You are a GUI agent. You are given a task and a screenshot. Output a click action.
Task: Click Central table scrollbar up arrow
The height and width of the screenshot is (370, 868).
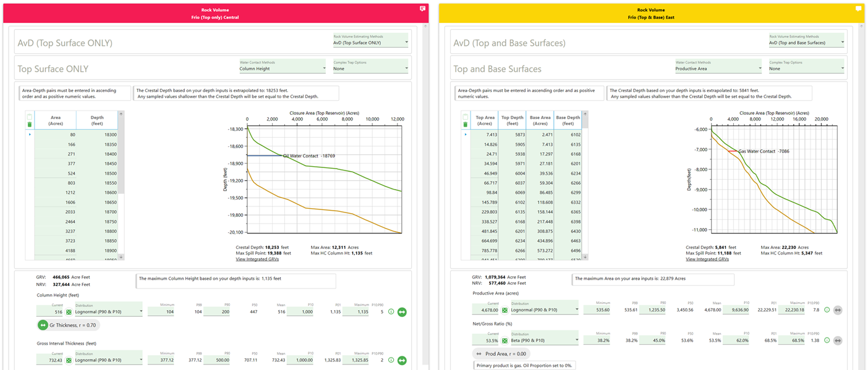pyautogui.click(x=121, y=114)
